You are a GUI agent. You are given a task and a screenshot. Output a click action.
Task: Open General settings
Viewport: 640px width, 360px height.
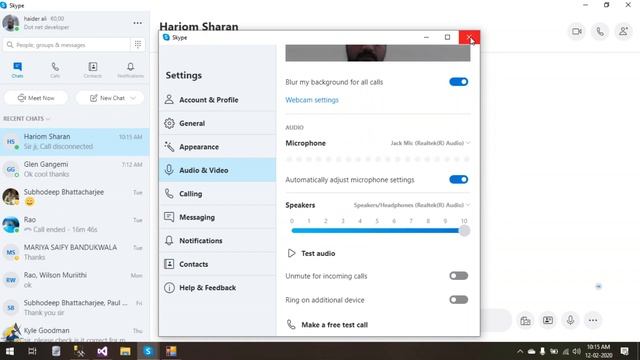[x=218, y=123]
